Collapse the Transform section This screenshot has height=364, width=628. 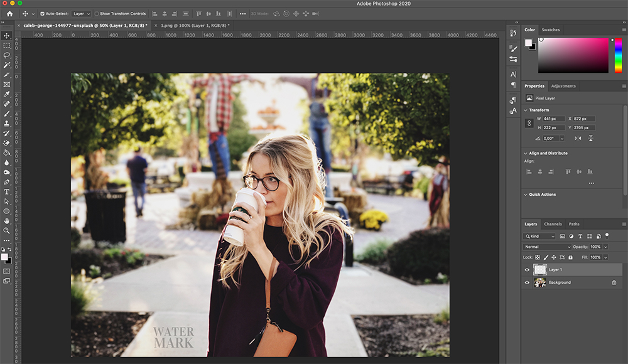click(x=526, y=110)
